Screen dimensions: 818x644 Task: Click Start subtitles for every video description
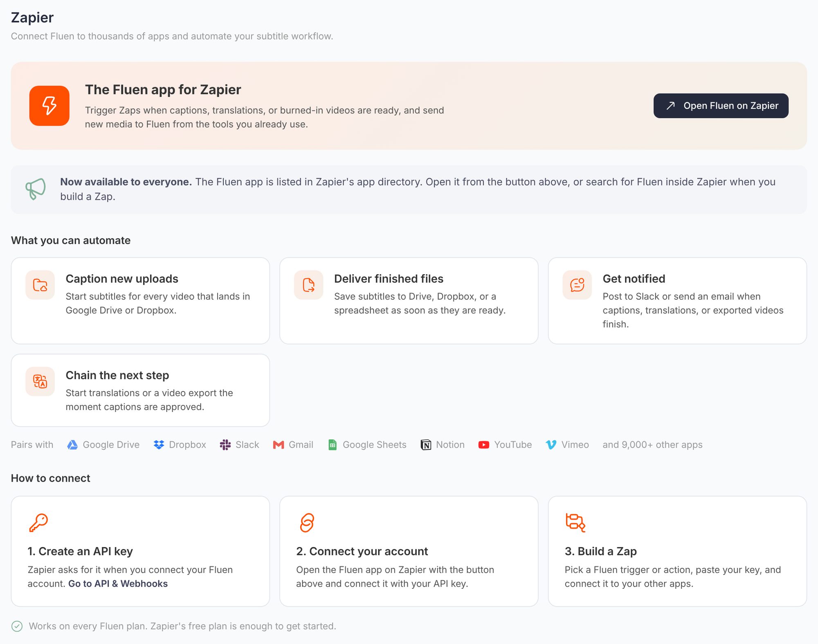pyautogui.click(x=158, y=303)
